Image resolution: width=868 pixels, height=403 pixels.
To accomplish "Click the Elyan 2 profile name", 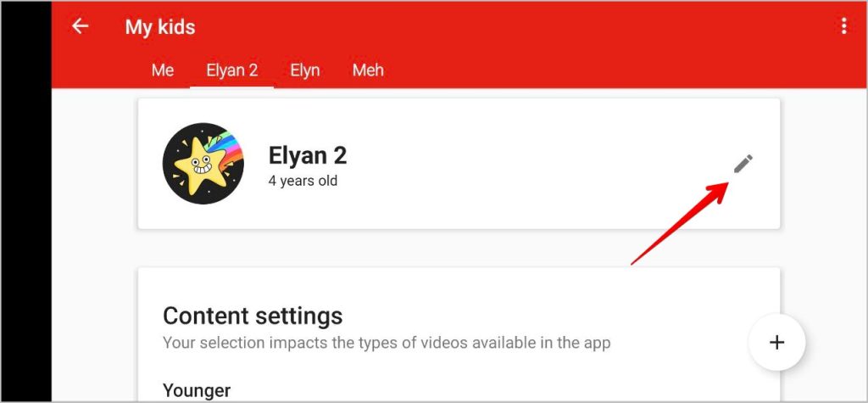I will point(308,155).
